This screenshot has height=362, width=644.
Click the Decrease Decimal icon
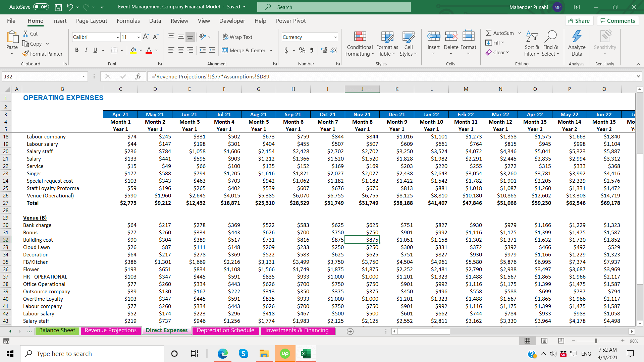point(333,50)
